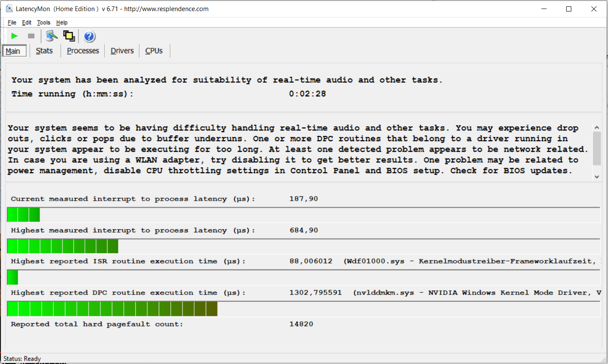This screenshot has height=364, width=608.
Task: Click the computer-with-pen options icon
Action: point(52,36)
